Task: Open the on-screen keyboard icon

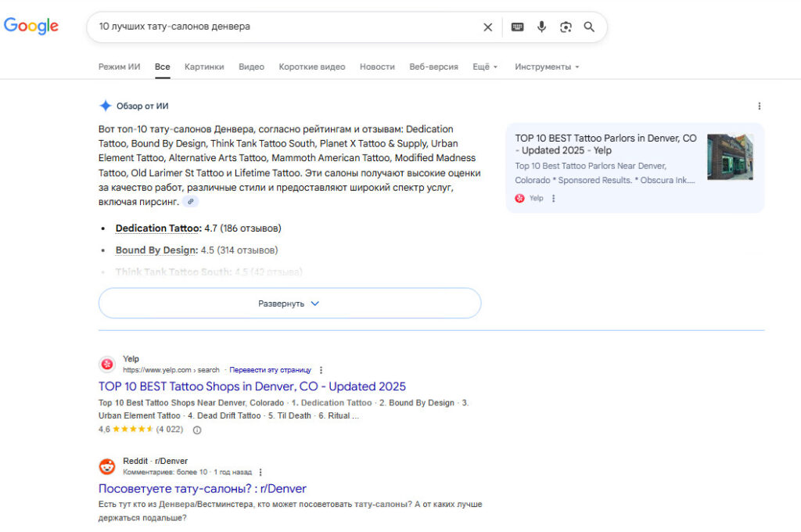Action: click(518, 27)
